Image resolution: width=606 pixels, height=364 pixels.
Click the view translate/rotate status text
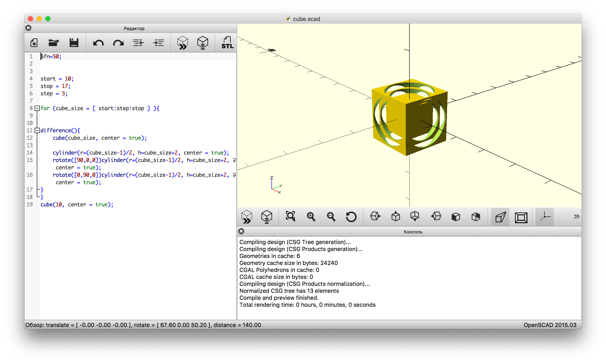pyautogui.click(x=143, y=325)
